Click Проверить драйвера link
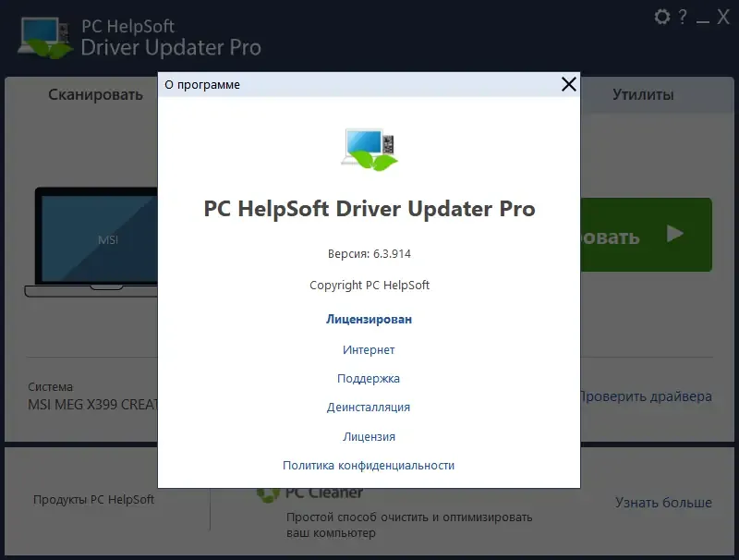739x560 pixels. (x=646, y=396)
